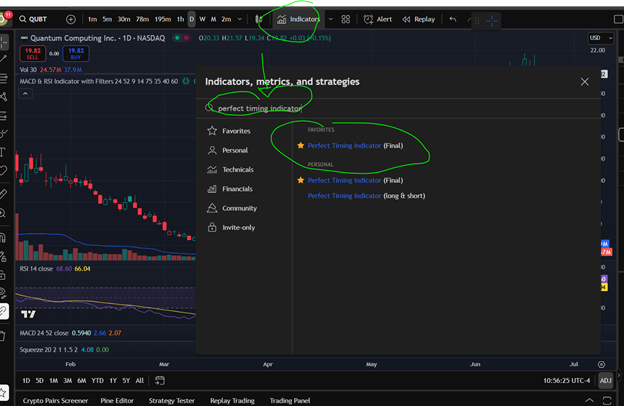
Task: Set date range to All
Action: click(139, 381)
